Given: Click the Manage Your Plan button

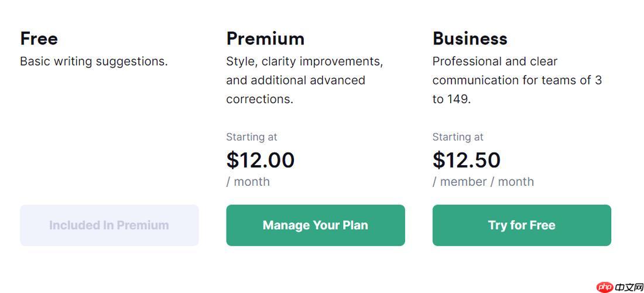Looking at the screenshot, I should 315,225.
